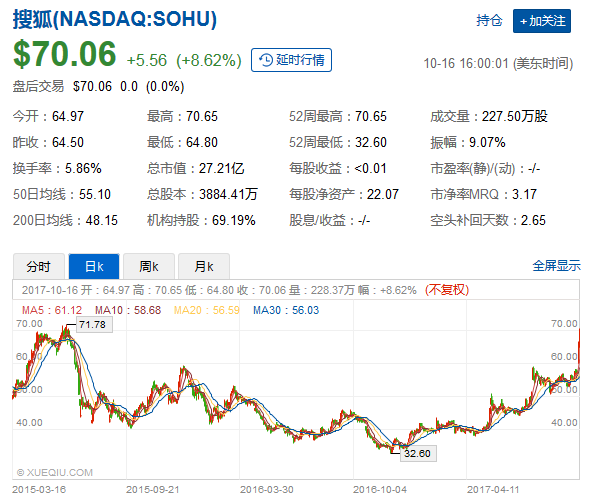This screenshot has width=596, height=497.
Task: Click 成交量：227.50万股 volume
Action: pyautogui.click(x=489, y=116)
